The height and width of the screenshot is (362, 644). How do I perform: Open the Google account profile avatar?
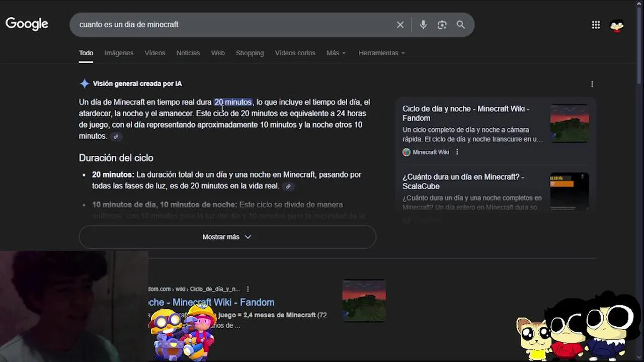[x=617, y=25]
